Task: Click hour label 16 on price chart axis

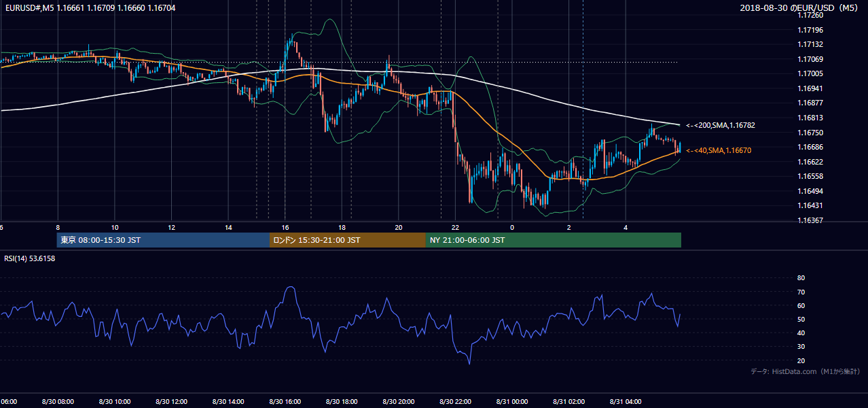Action: (285, 227)
